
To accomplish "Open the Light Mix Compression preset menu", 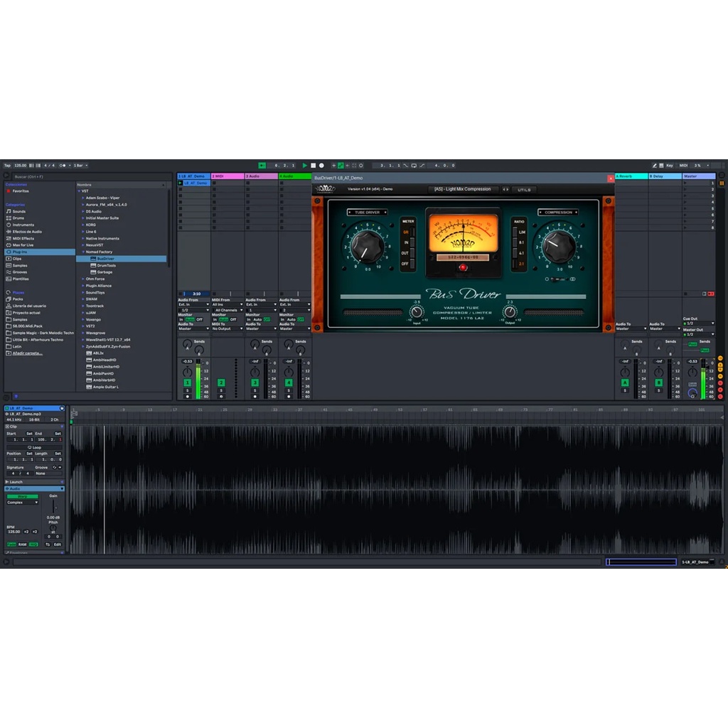I will (462, 189).
